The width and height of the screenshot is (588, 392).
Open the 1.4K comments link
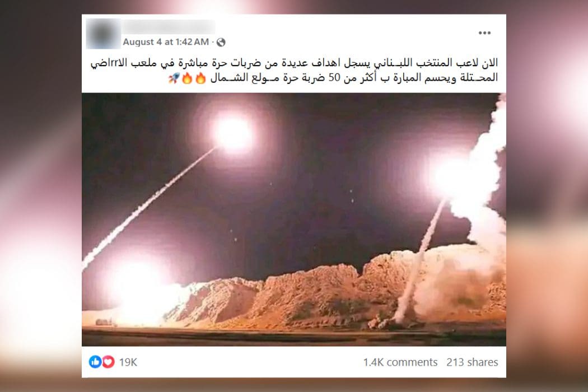point(400,362)
